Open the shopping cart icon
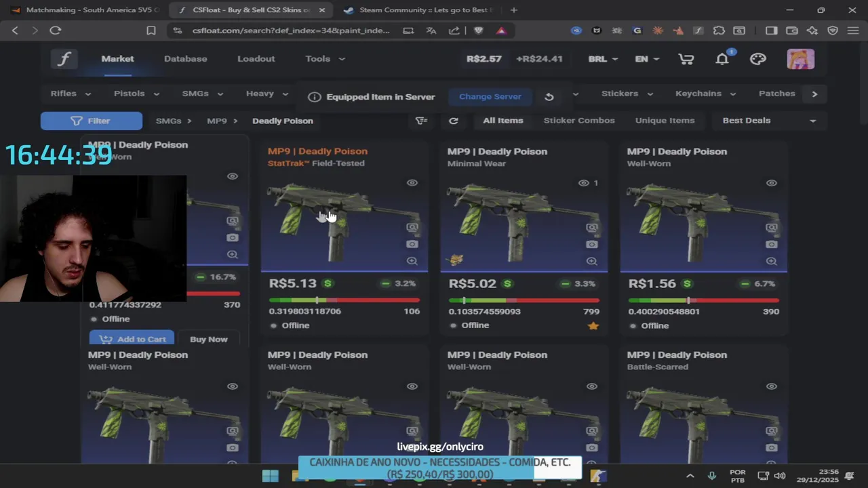Viewport: 868px width, 488px height. 686,59
